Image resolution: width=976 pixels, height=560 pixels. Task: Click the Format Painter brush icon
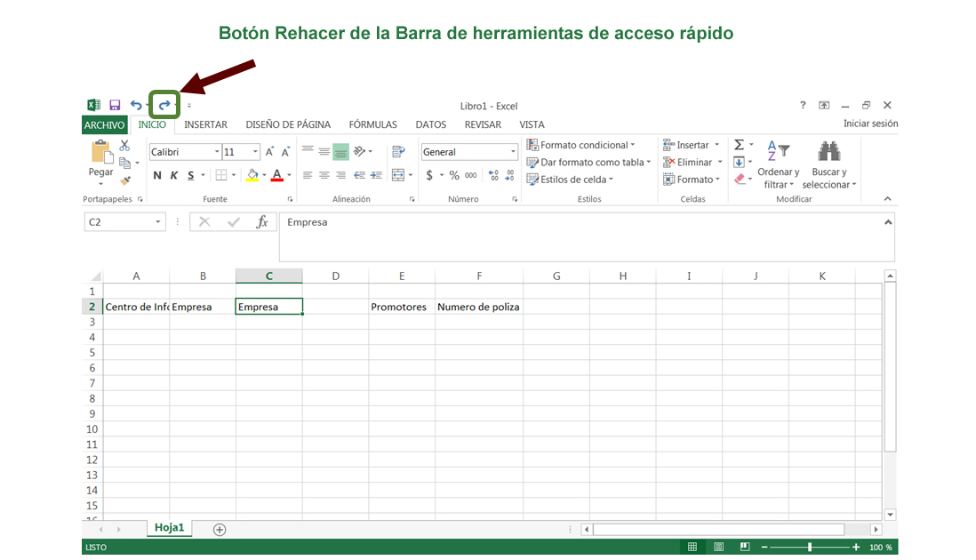[x=125, y=180]
